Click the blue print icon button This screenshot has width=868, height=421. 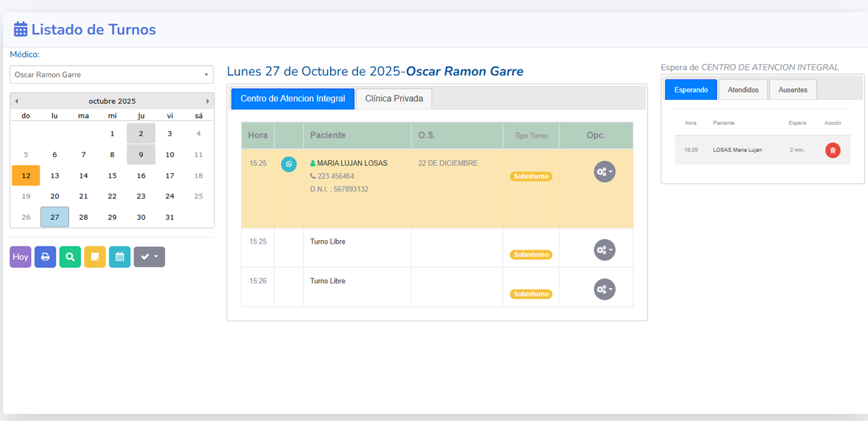(45, 257)
